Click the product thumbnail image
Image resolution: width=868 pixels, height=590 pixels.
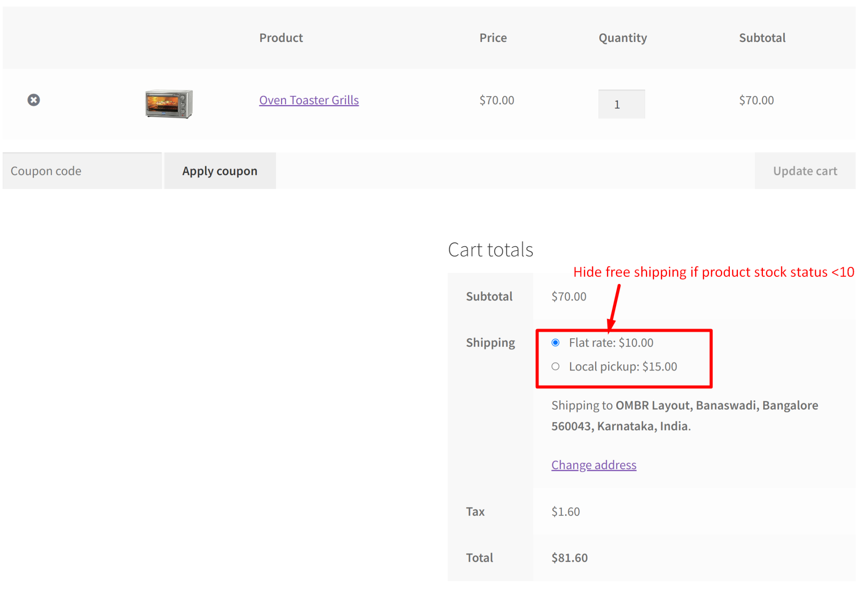tap(168, 104)
